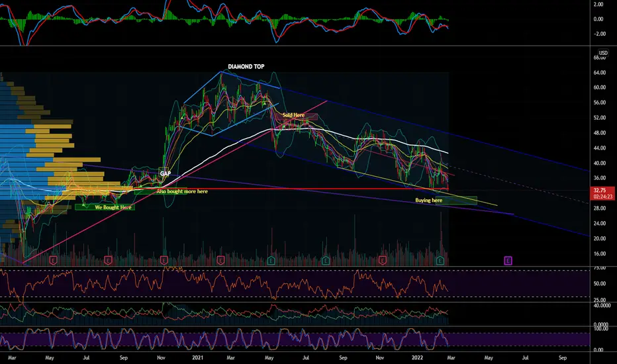Select the green Buying here zone rectangle
This screenshot has width=617, height=364.
pyautogui.click(x=456, y=201)
